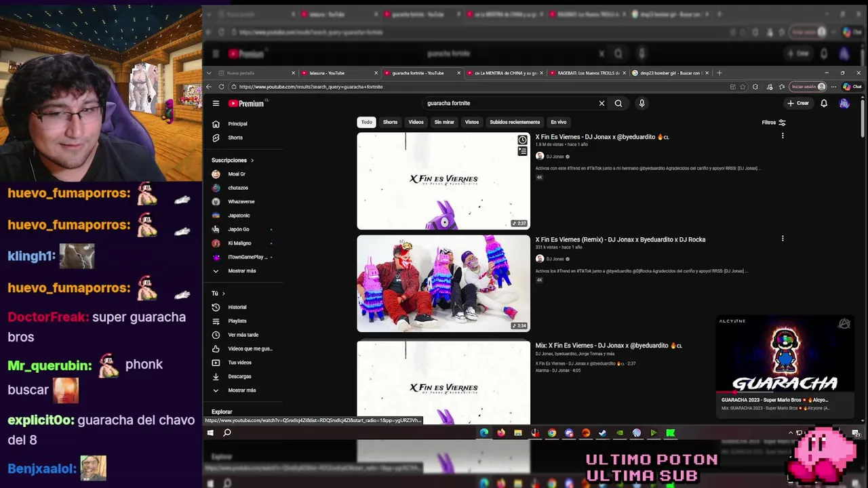Open Descargas in the sidebar
868x488 pixels.
243,376
